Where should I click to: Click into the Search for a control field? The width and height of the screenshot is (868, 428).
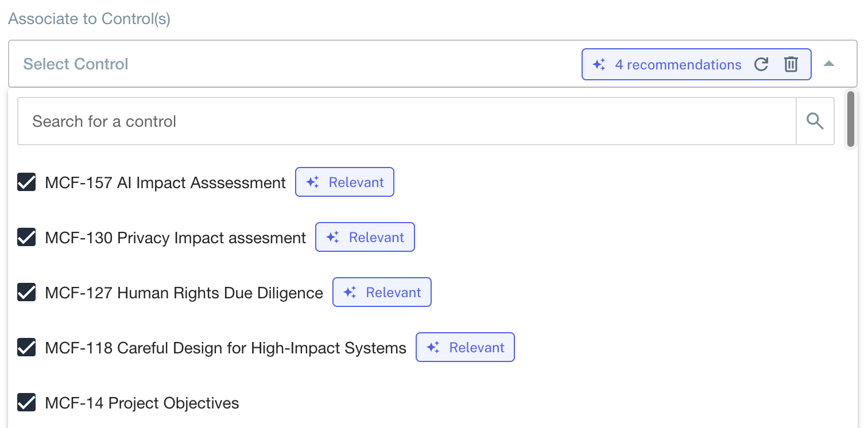point(402,121)
